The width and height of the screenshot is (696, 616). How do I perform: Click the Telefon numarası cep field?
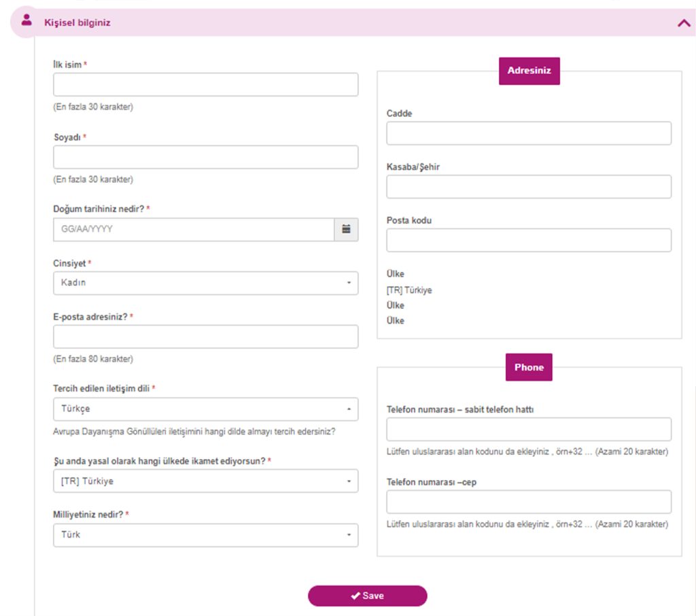pos(529,502)
